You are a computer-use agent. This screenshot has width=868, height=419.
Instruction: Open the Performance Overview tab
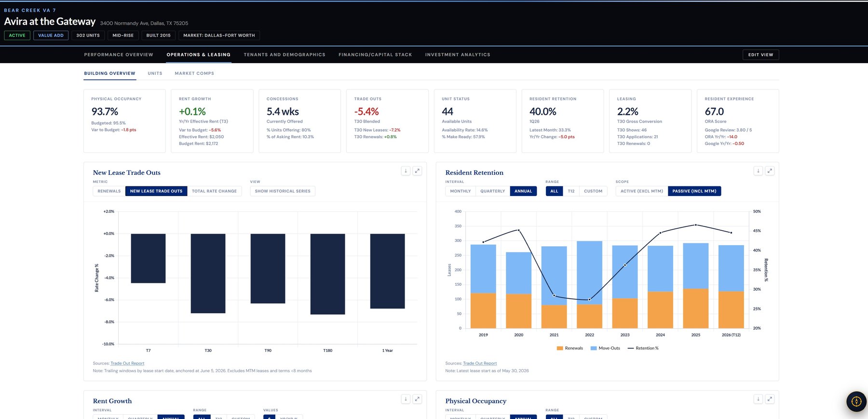[x=119, y=55]
